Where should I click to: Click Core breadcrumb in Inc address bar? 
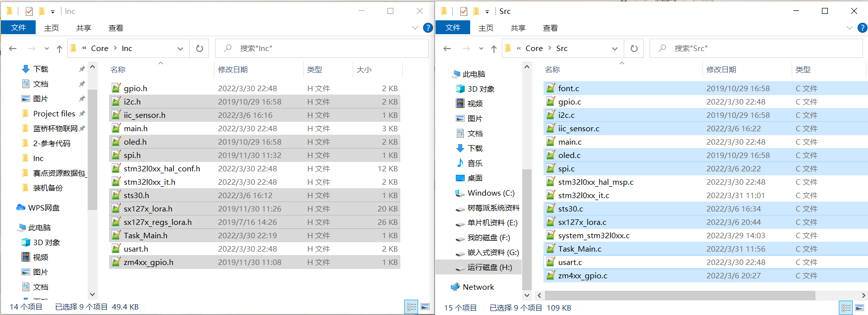[100, 48]
